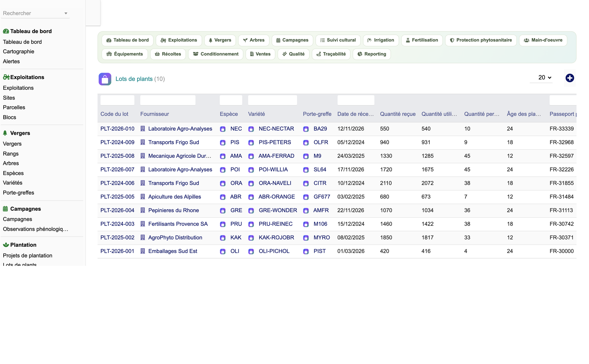The image size is (589, 364).
Task: Click date cell 22/11/2026
Action: 351,210
